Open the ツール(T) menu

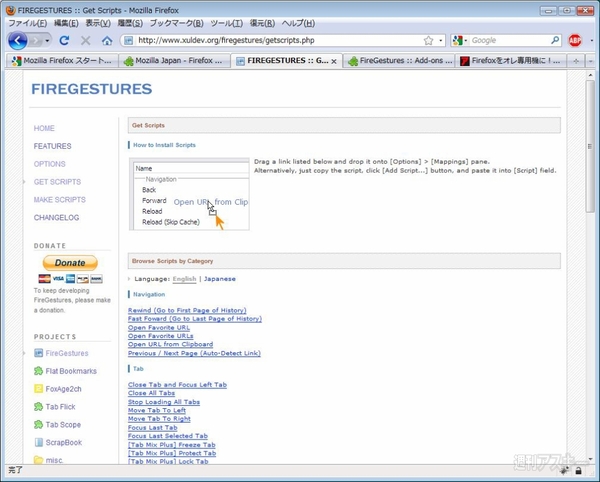(x=227, y=23)
